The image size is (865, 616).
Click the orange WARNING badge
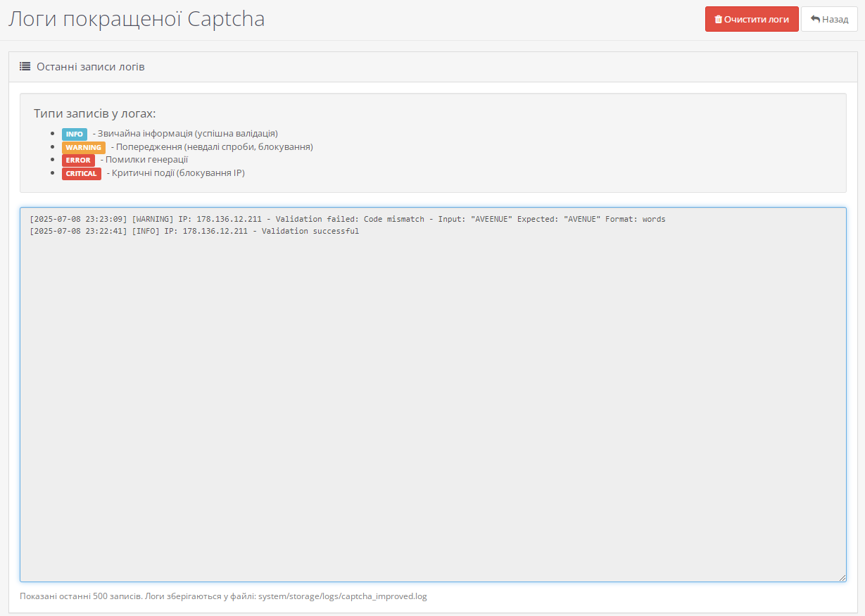(84, 147)
